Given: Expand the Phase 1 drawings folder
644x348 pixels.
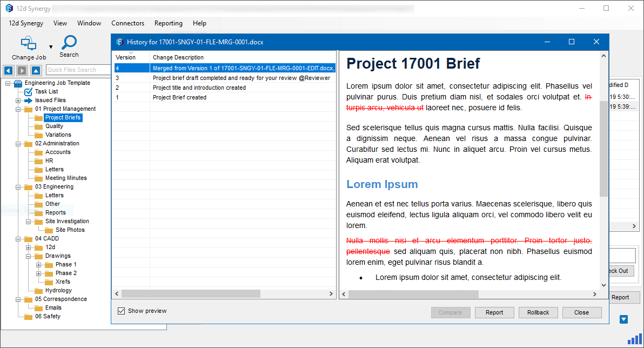Looking at the screenshot, I should tap(39, 265).
